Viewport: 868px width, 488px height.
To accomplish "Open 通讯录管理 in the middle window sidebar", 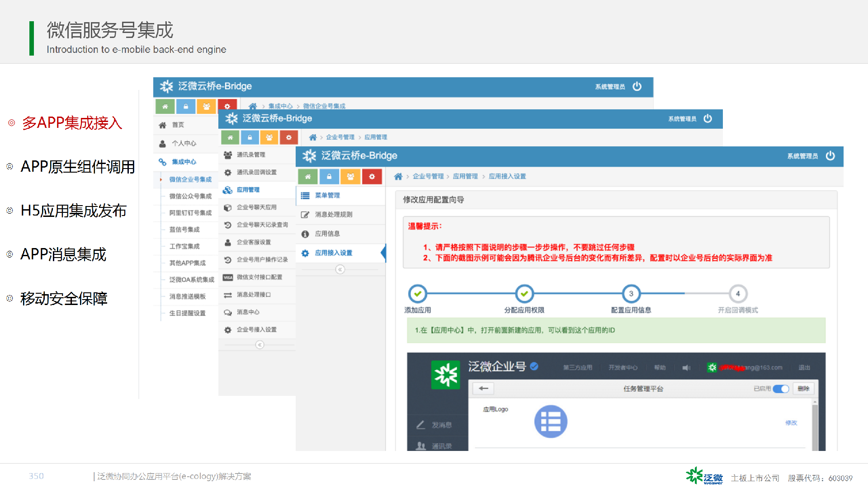I will (257, 155).
